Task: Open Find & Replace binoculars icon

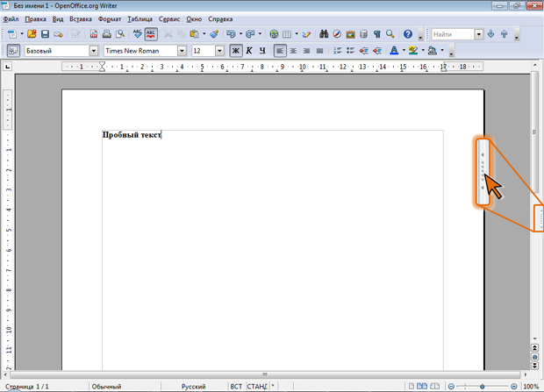Action: (324, 34)
